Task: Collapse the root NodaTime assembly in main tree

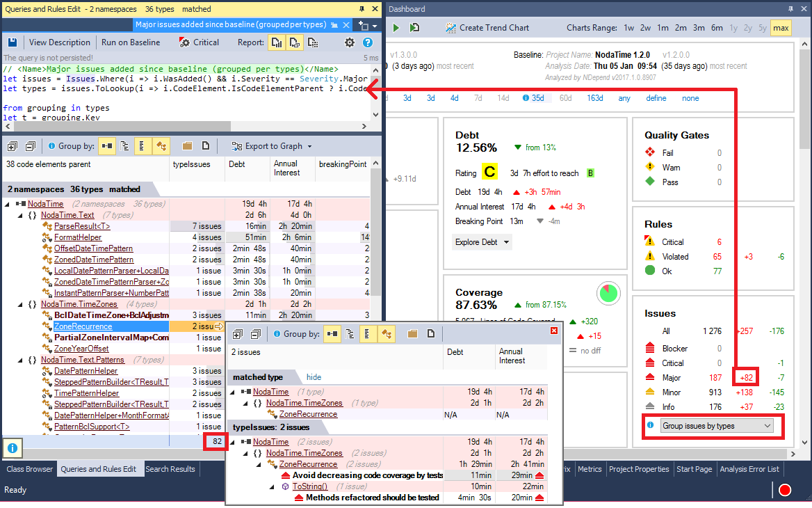Action: click(x=7, y=204)
